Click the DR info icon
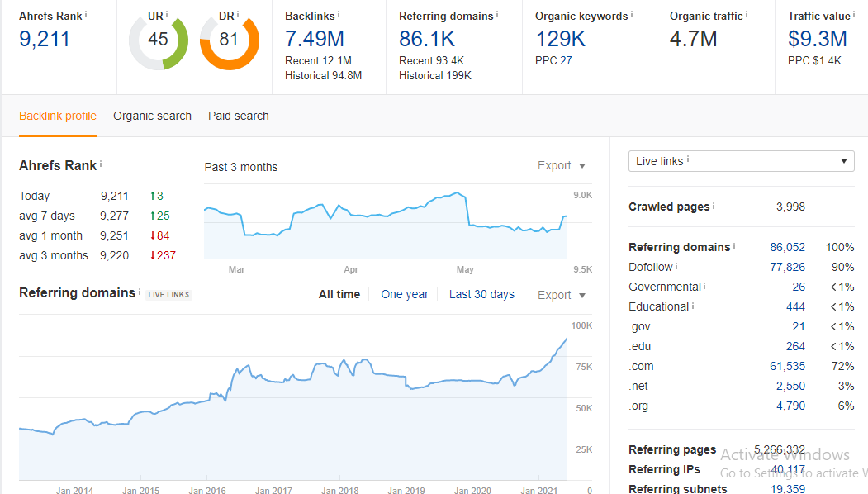Screen dimensions: 868x494 (x=238, y=15)
